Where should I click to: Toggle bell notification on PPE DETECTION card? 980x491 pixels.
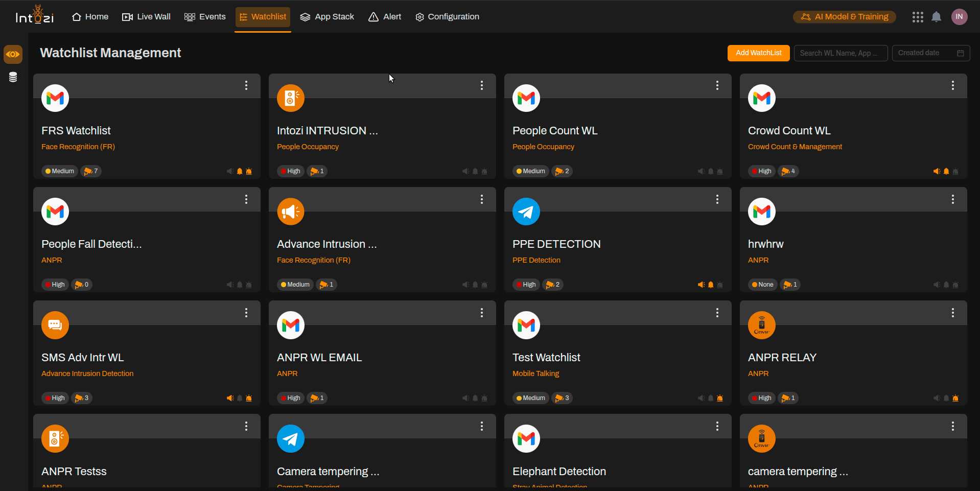pos(711,285)
